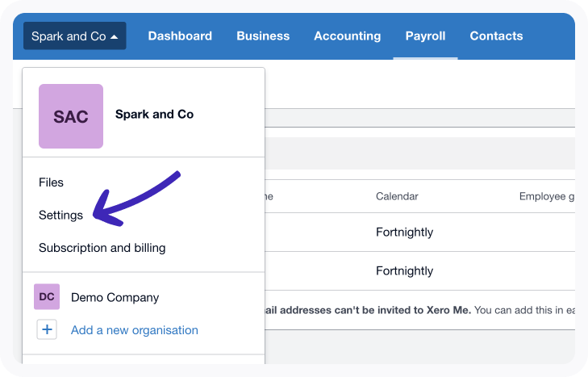The image size is (588, 377).
Task: Click the DC Demo Company avatar icon
Action: 47,297
